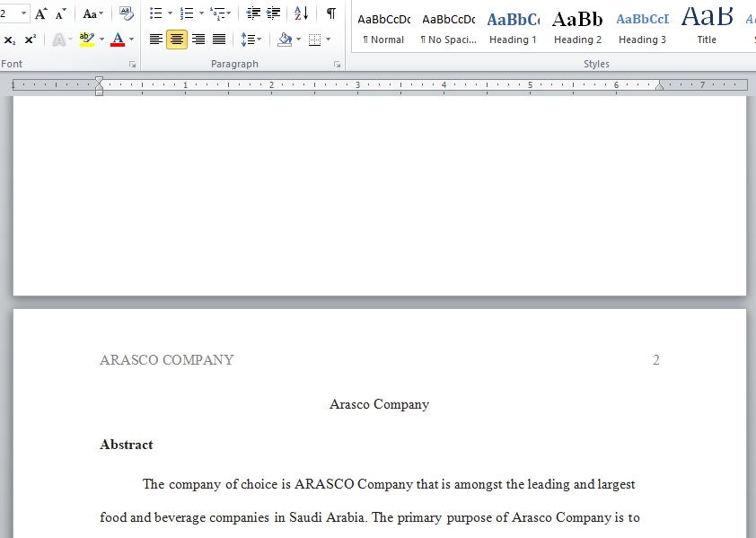This screenshot has height=538, width=756.
Task: Click the bold Abstract heading
Action: (127, 445)
